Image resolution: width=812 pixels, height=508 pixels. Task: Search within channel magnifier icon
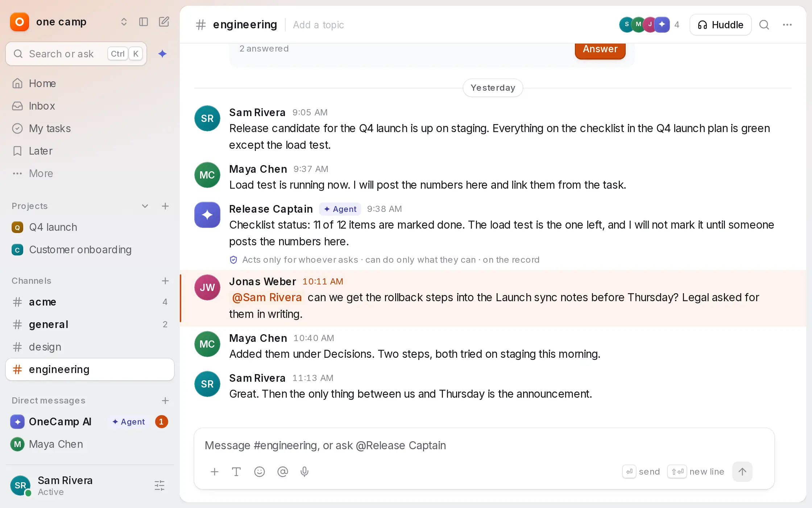click(x=764, y=25)
